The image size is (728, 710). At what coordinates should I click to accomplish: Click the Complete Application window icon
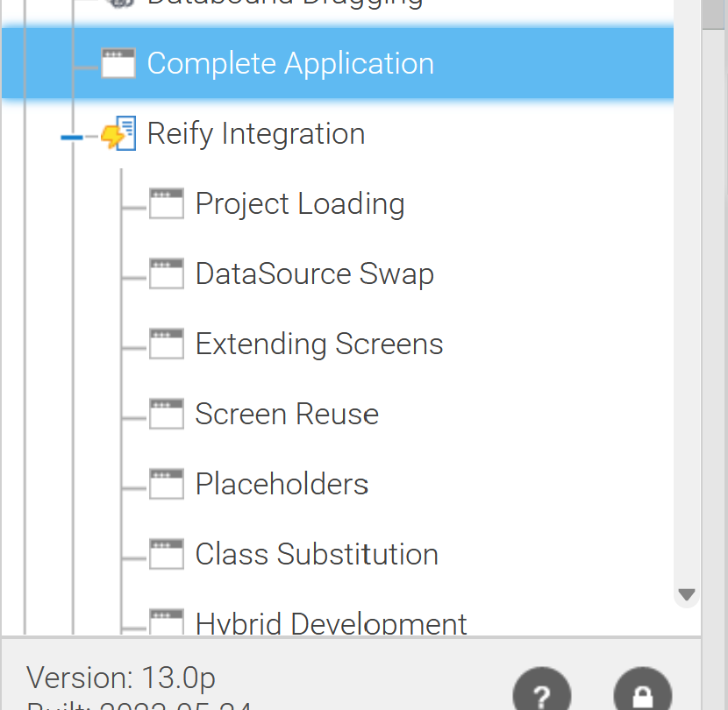pos(118,64)
